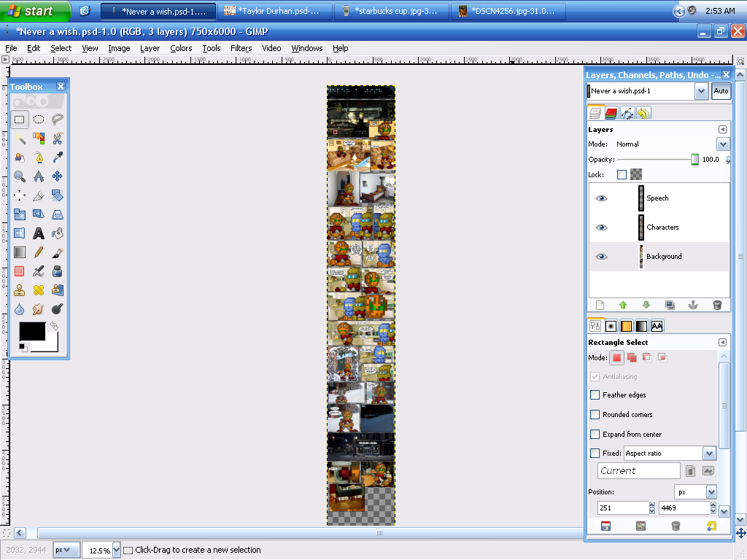Screen dimensions: 747x560
Task: Open the image selector dropdown
Action: coord(701,91)
